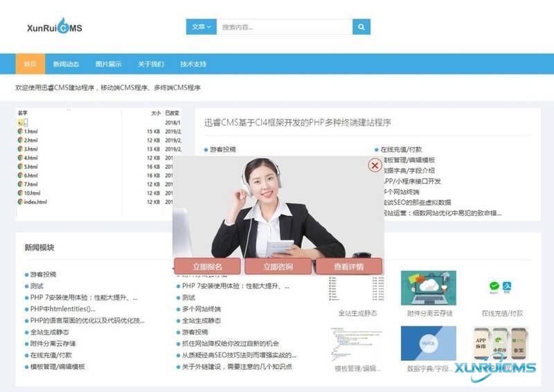The image size is (554, 392).
Task: Click the 欢迎使用迅睿CMS建站程序 announcement text
Action: pyautogui.click(x=108, y=88)
